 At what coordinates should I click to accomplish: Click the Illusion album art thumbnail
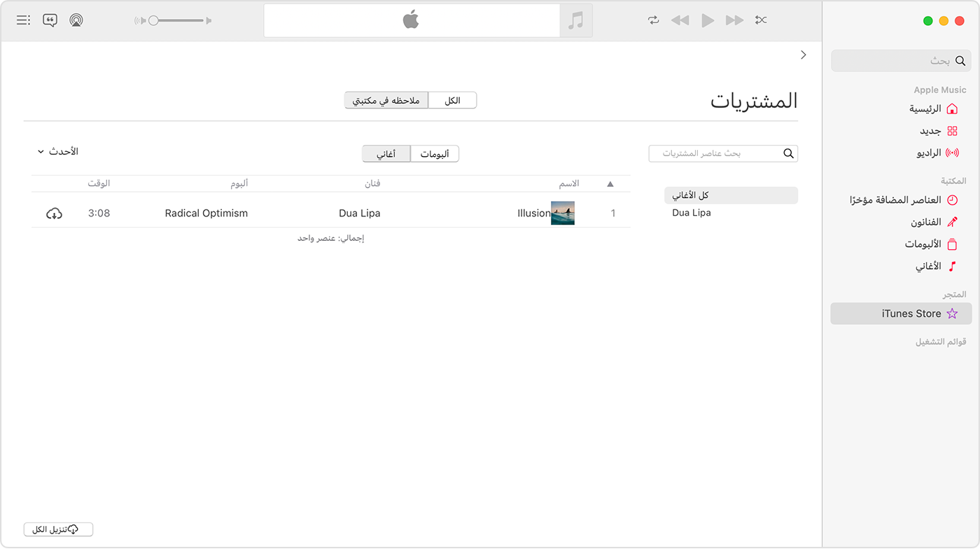point(563,213)
